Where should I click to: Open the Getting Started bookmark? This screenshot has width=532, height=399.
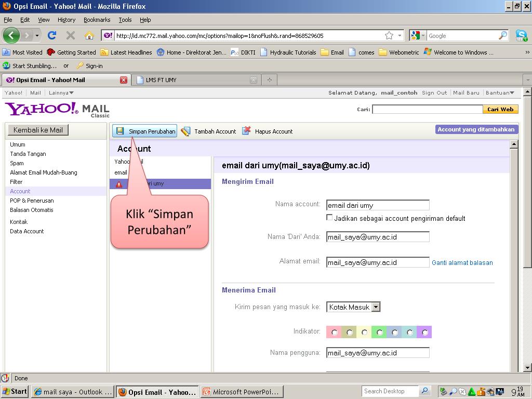(72, 52)
